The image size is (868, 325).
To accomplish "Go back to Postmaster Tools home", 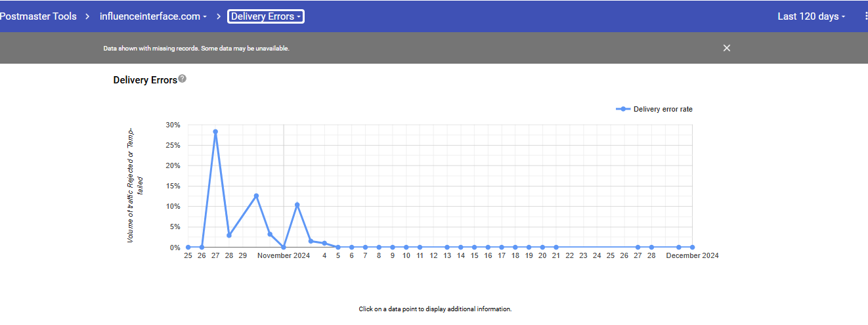I will (x=38, y=16).
